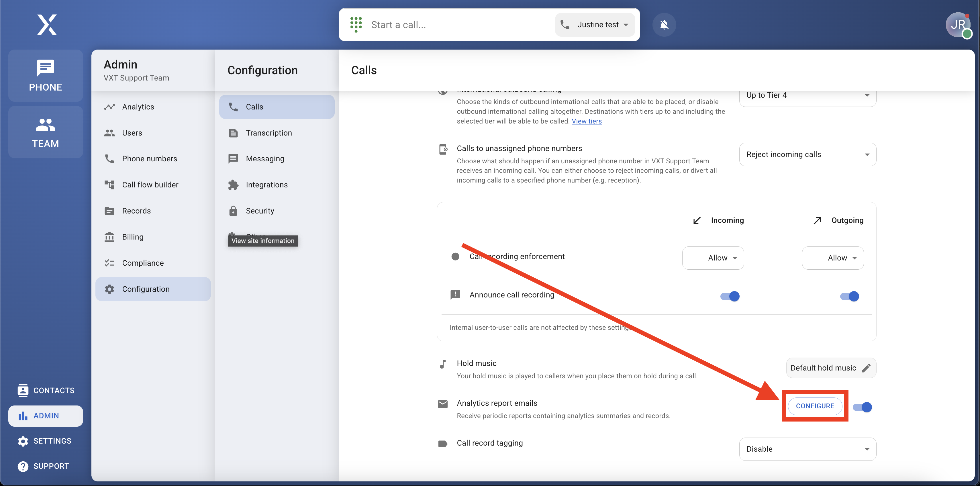Open the Up to Tier 4 dropdown
The width and height of the screenshot is (980, 486).
tap(807, 95)
